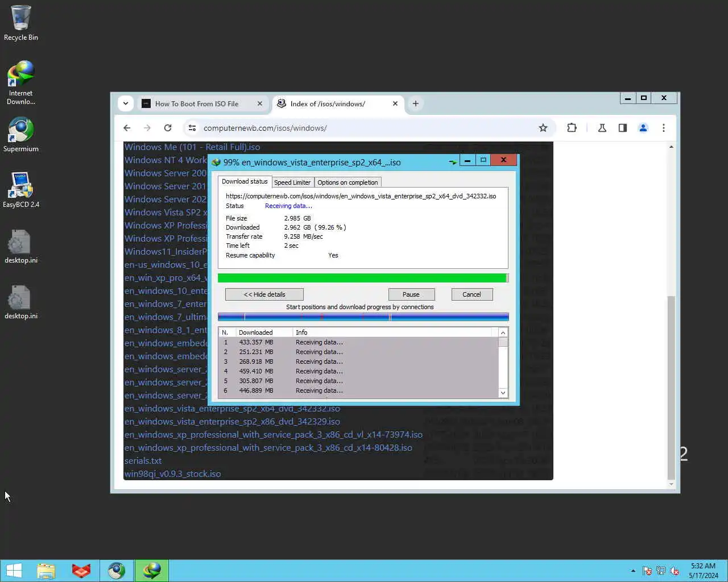
Task: Open the red app icon on taskbar
Action: click(x=81, y=571)
